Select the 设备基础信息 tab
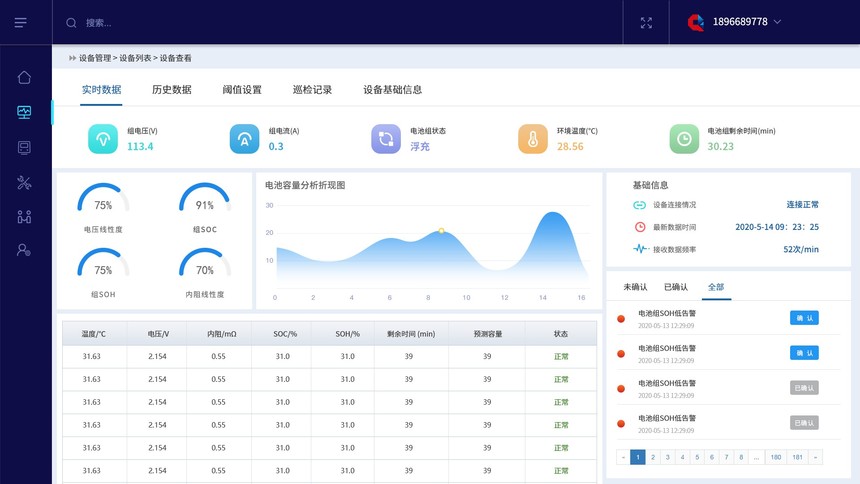This screenshot has height=484, width=860. point(392,90)
